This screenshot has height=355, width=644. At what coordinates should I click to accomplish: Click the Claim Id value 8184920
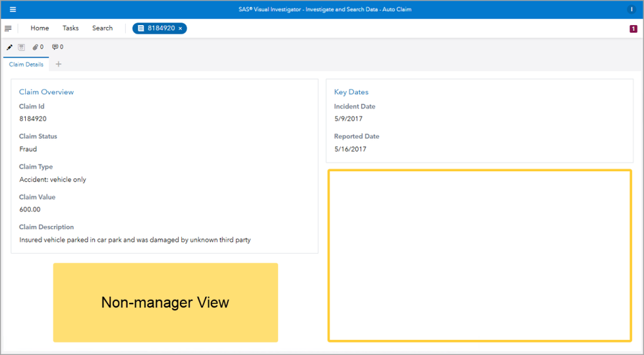(33, 119)
